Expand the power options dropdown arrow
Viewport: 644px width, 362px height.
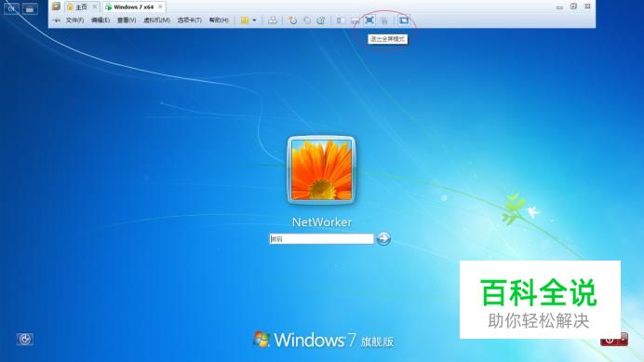[x=255, y=20]
